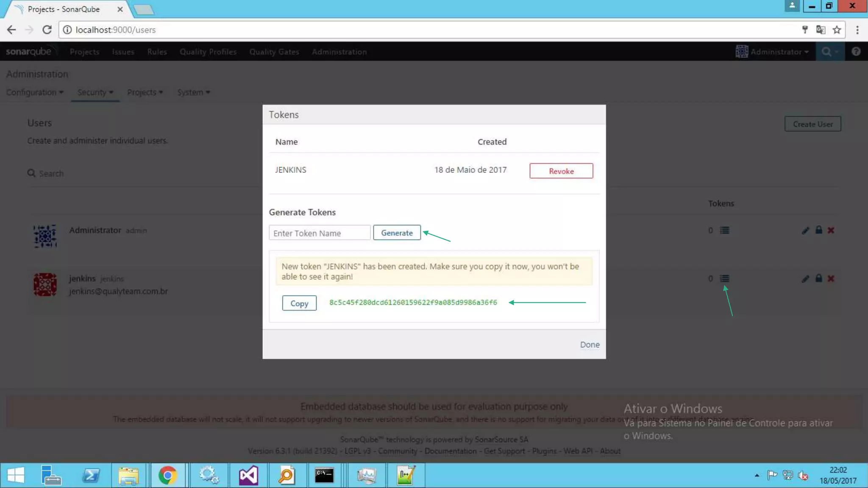The height and width of the screenshot is (488, 868).
Task: Click the SonarQube search magnifier icon
Action: [x=826, y=52]
